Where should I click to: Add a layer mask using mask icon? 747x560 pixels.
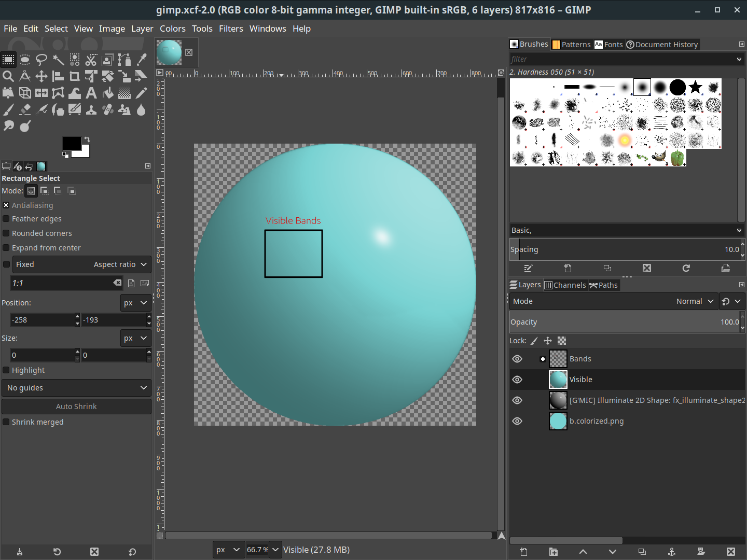701,552
